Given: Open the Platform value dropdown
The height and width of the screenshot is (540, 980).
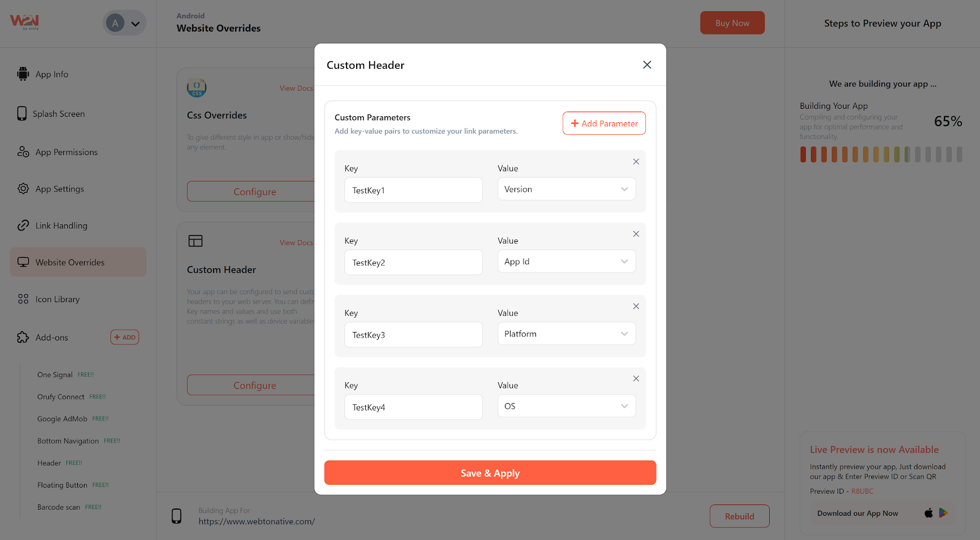Looking at the screenshot, I should (566, 334).
